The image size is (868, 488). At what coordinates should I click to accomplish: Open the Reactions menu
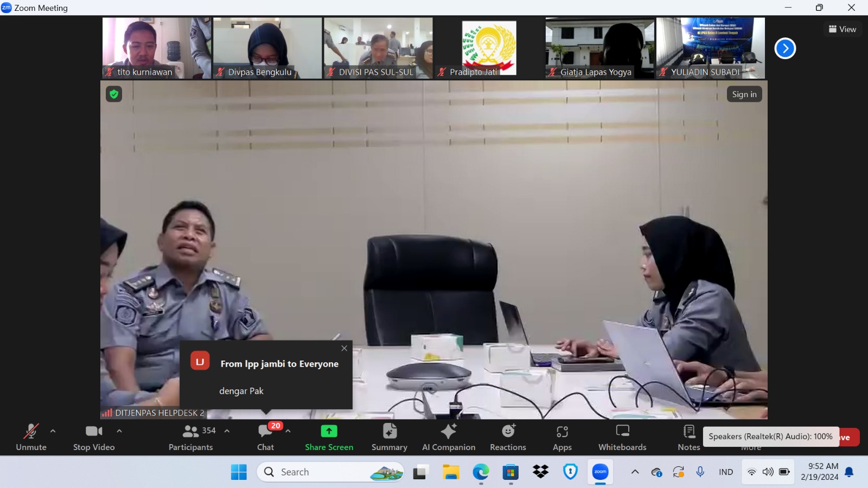point(508,437)
